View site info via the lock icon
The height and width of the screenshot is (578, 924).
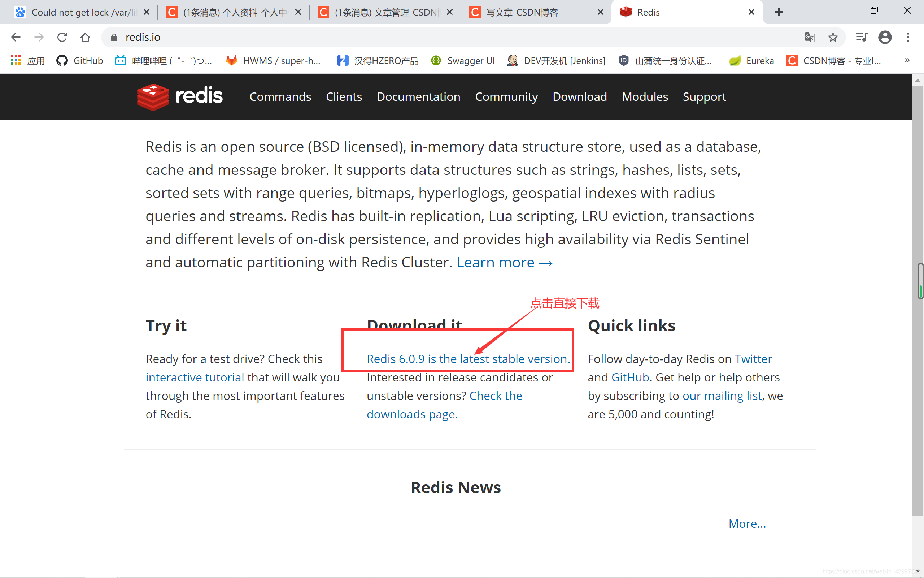[114, 37]
